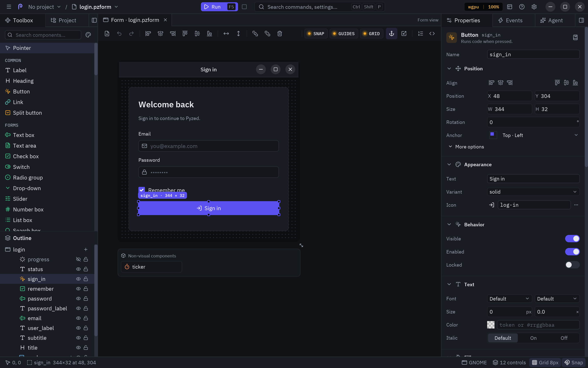
Task: Set Italic to On
Action: (x=533, y=338)
